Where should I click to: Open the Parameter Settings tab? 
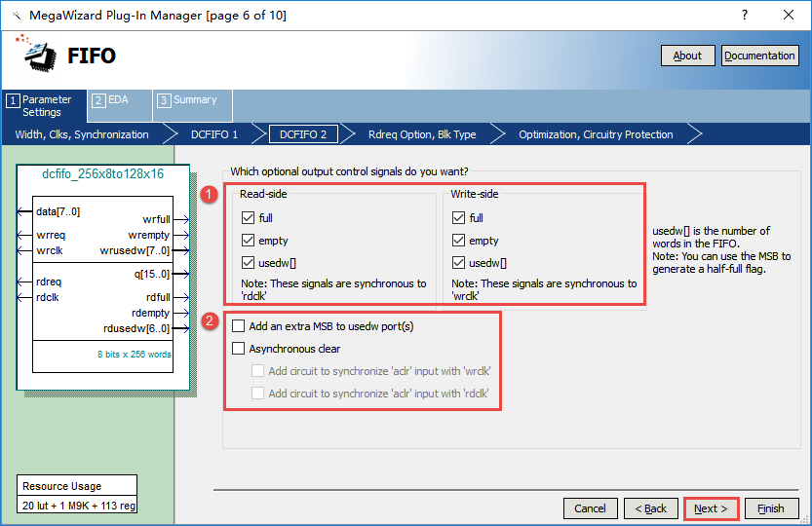point(45,105)
